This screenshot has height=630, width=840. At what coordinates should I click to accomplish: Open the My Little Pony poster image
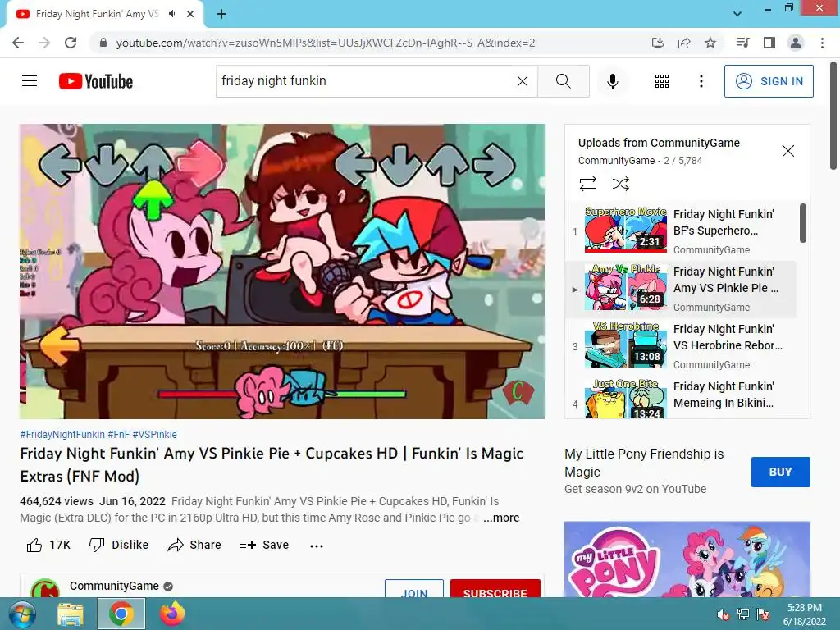coord(687,559)
